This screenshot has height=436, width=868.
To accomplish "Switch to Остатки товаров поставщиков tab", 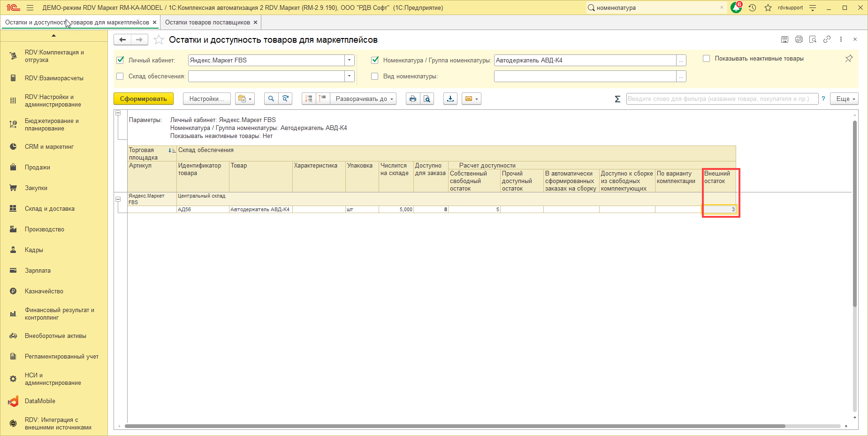I will pyautogui.click(x=207, y=22).
